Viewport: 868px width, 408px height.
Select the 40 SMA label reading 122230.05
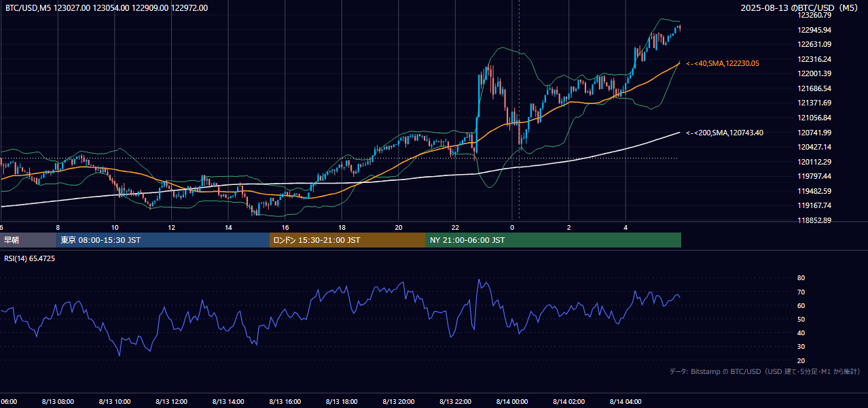[x=723, y=63]
